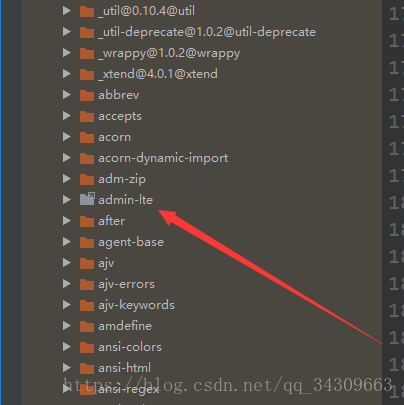The width and height of the screenshot is (404, 405).
Task: Expand the agent-base folder arrow
Action: [x=67, y=242]
